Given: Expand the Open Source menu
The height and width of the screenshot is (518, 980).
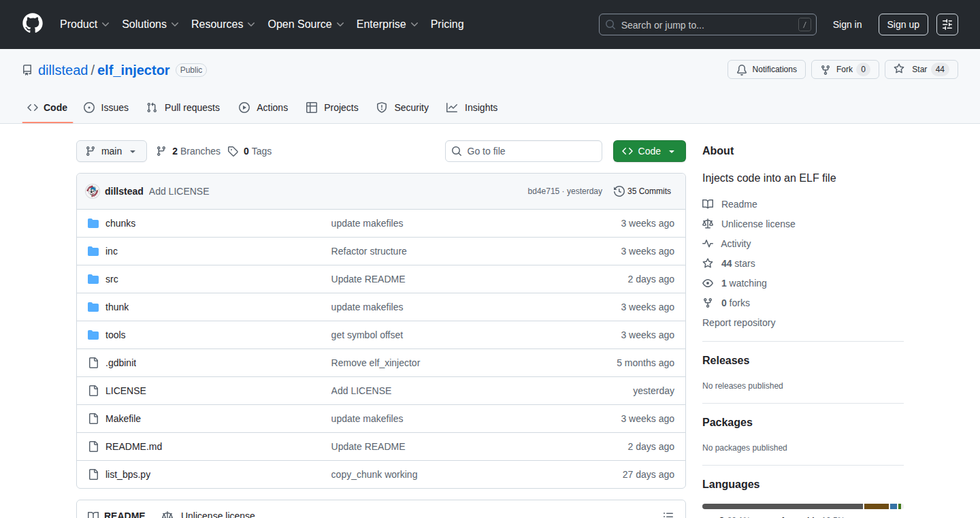Looking at the screenshot, I should click(x=306, y=24).
